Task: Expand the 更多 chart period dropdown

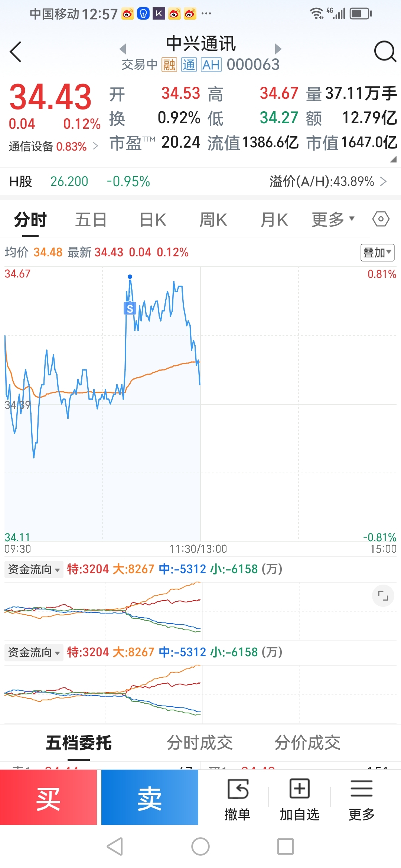Action: 333,219
